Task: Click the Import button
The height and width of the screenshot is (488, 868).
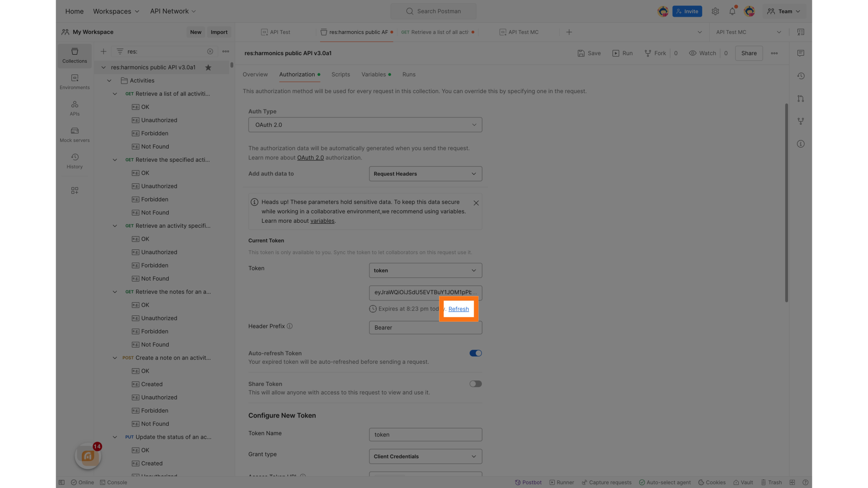Action: tap(219, 32)
